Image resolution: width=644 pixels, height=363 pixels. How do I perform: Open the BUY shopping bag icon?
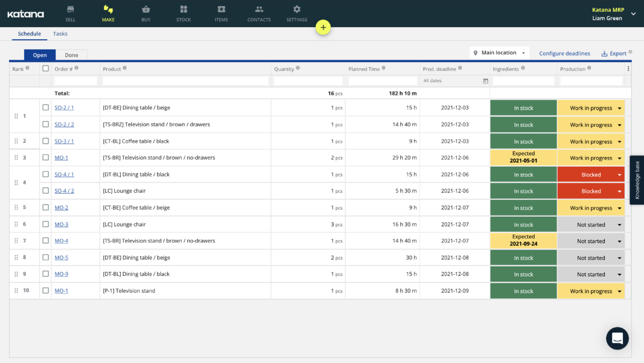[146, 13]
